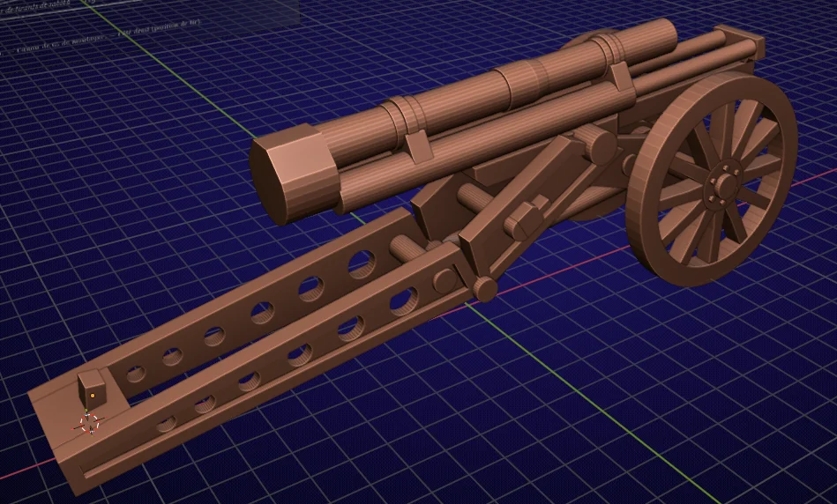The height and width of the screenshot is (504, 837).
Task: Select the hub of the front wheel
Action: [x=727, y=184]
